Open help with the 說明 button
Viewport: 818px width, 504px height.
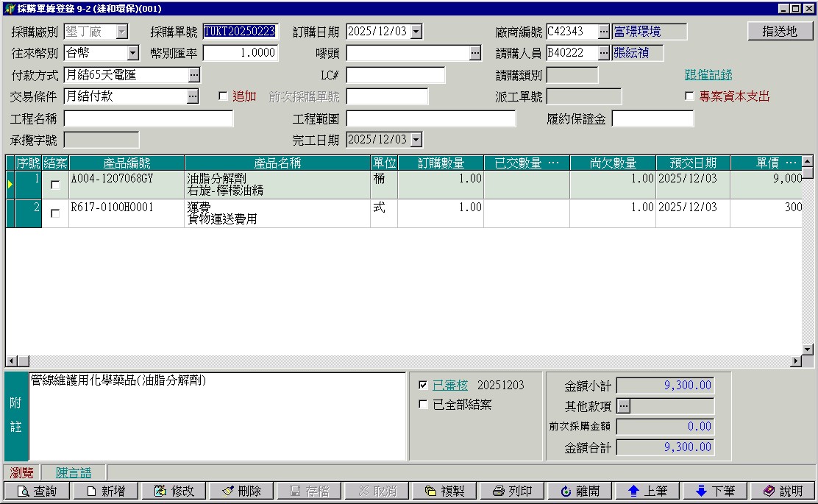tap(783, 491)
